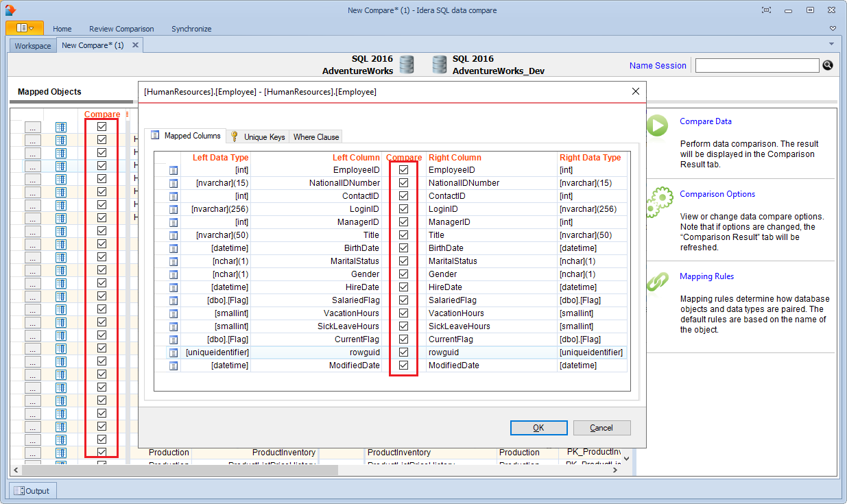Click OK in the Employee dialog
The height and width of the screenshot is (504, 847).
point(538,427)
